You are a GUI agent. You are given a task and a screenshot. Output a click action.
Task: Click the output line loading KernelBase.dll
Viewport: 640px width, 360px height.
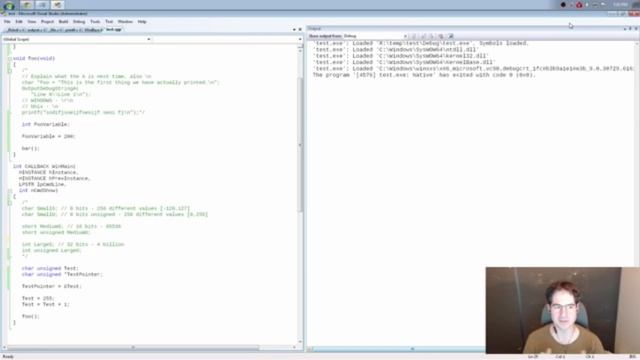tap(404, 62)
